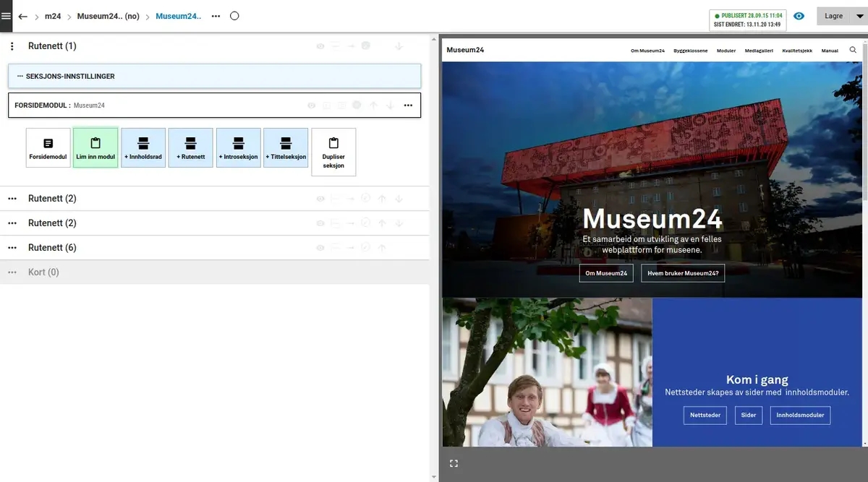868x482 pixels.
Task: Click the search icon in the preview header
Action: click(853, 51)
